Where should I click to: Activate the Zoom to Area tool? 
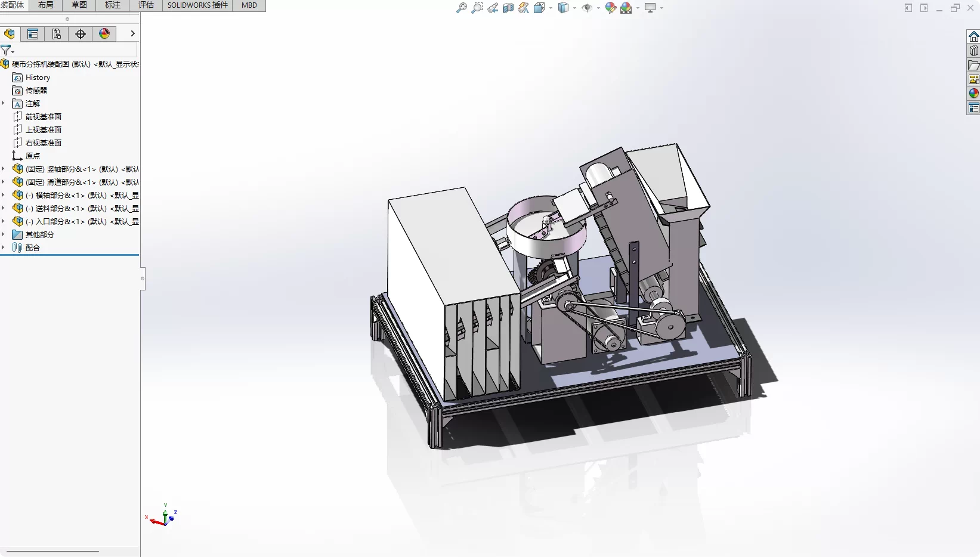pyautogui.click(x=477, y=8)
